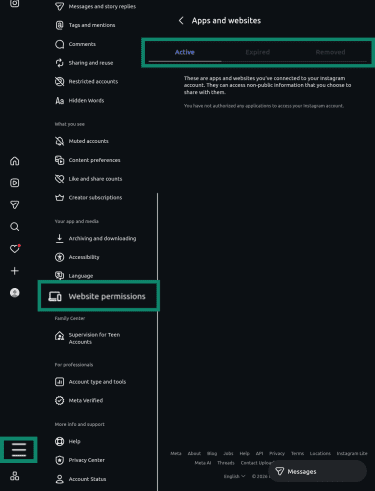Open Supervision for Teen Accounts
Screen dimensions: 375x491
[88, 338]
